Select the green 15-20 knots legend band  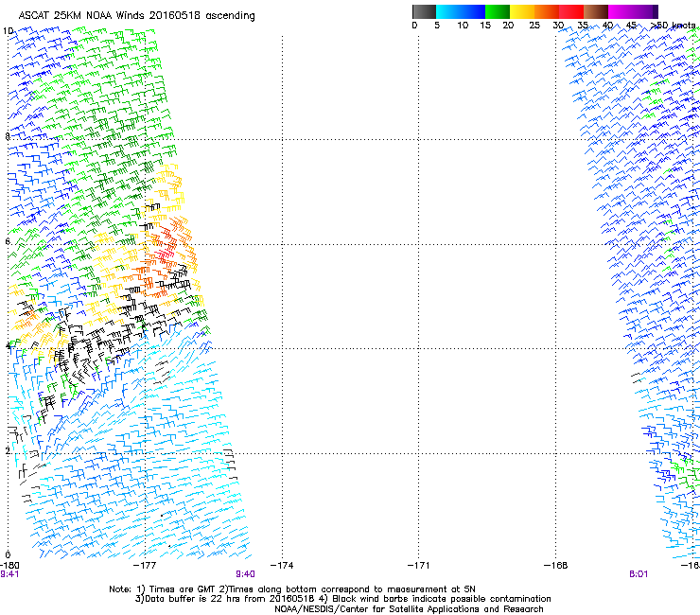point(498,11)
